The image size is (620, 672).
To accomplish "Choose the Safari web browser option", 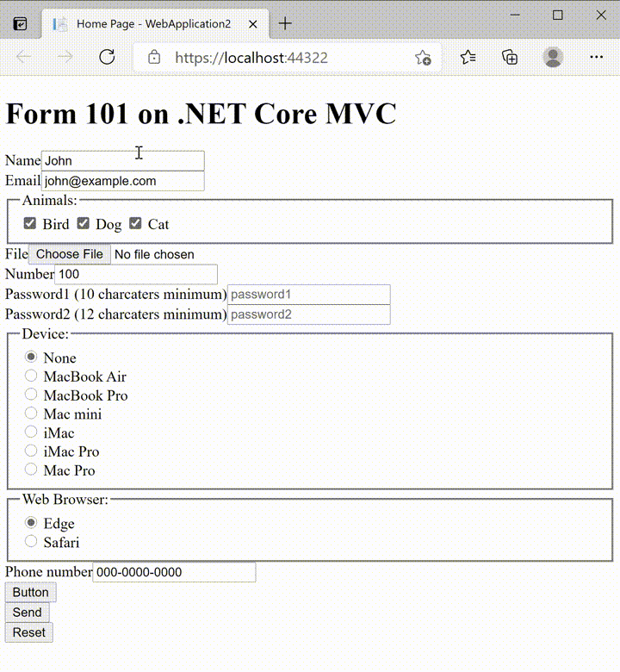I will click(x=31, y=542).
